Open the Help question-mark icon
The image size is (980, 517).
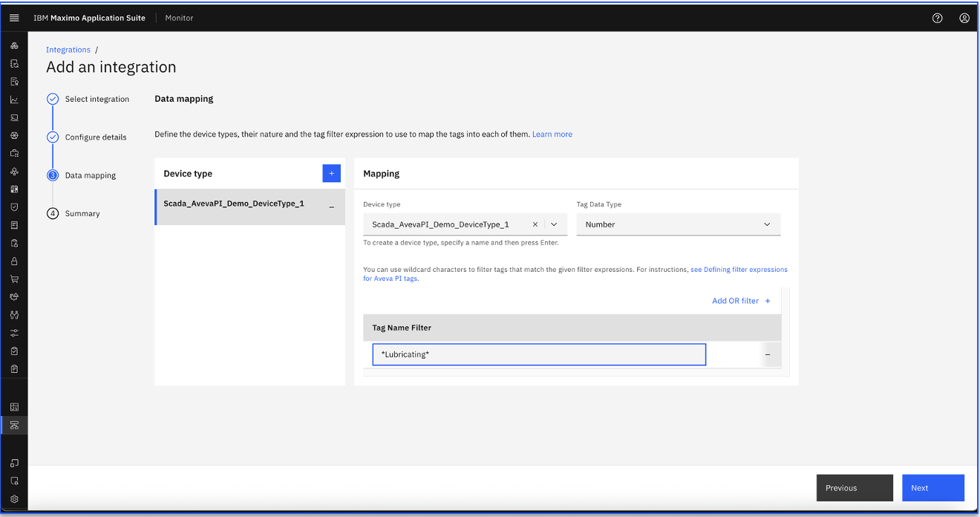coord(938,18)
